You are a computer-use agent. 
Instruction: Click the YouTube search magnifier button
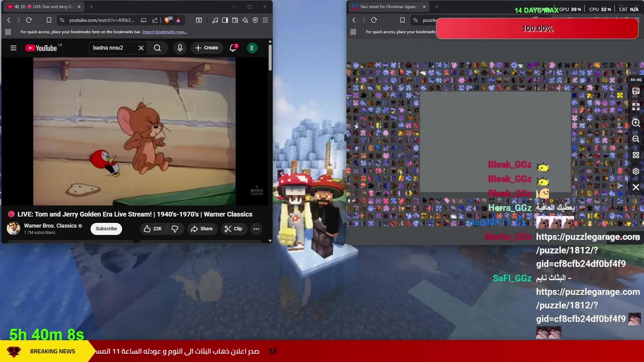157,48
